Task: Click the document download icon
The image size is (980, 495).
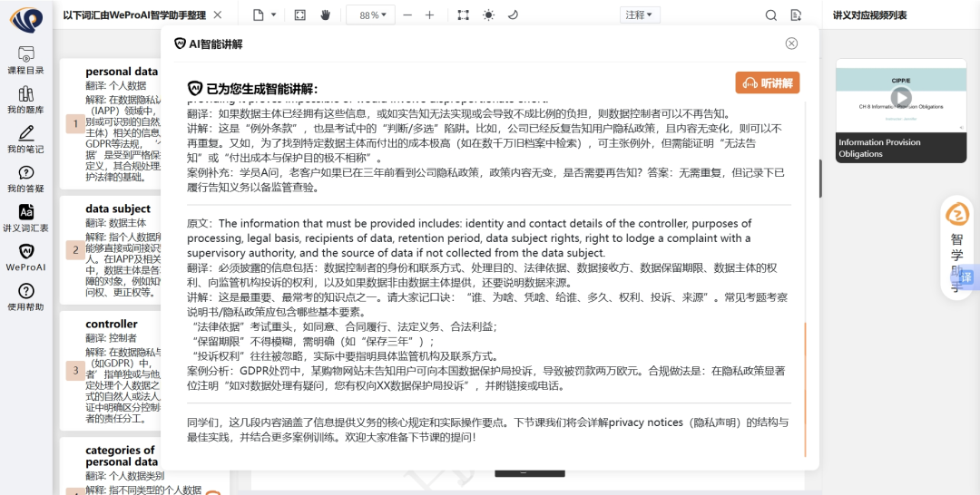Action: [796, 15]
